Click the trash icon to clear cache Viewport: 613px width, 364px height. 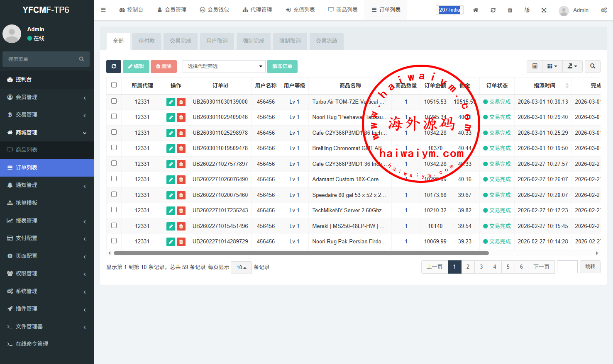click(x=510, y=10)
